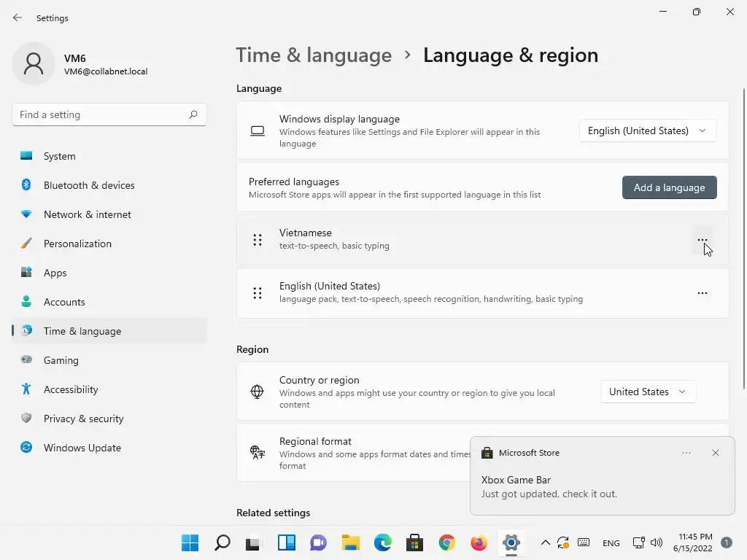
Task: Launch Chat from the taskbar
Action: pos(318,542)
